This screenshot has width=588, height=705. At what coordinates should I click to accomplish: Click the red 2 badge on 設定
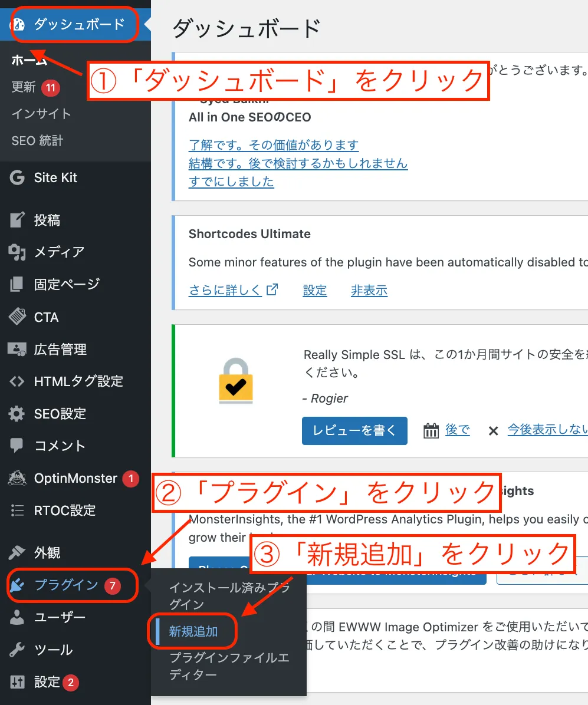click(x=71, y=683)
